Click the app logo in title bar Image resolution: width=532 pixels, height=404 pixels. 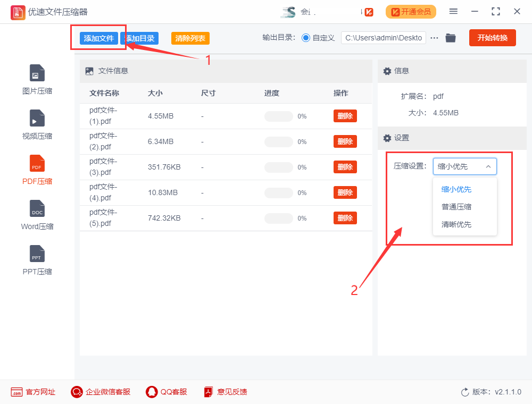18,12
